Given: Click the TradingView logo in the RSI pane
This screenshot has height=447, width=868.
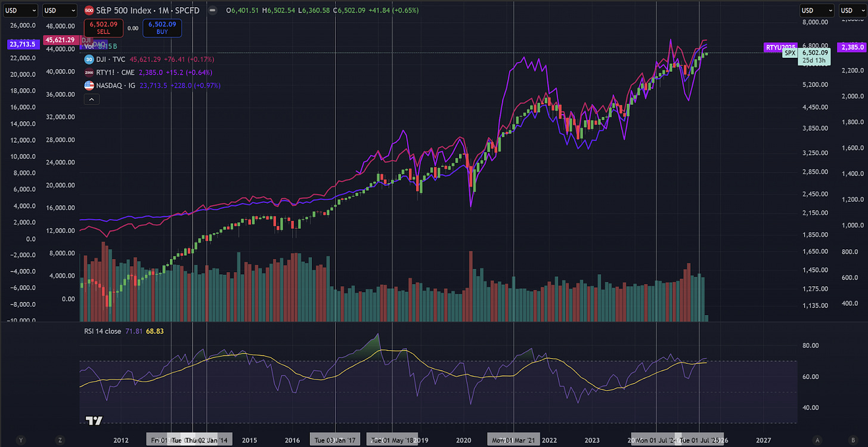Looking at the screenshot, I should click(x=93, y=420).
